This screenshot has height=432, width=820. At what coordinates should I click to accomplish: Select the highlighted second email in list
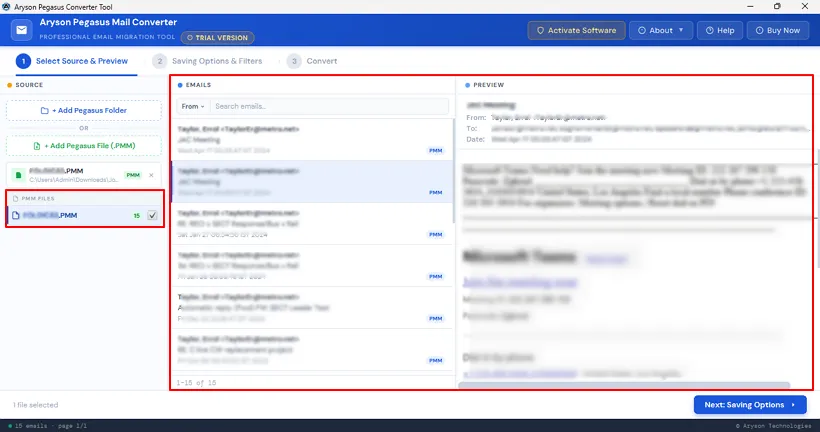click(312, 181)
